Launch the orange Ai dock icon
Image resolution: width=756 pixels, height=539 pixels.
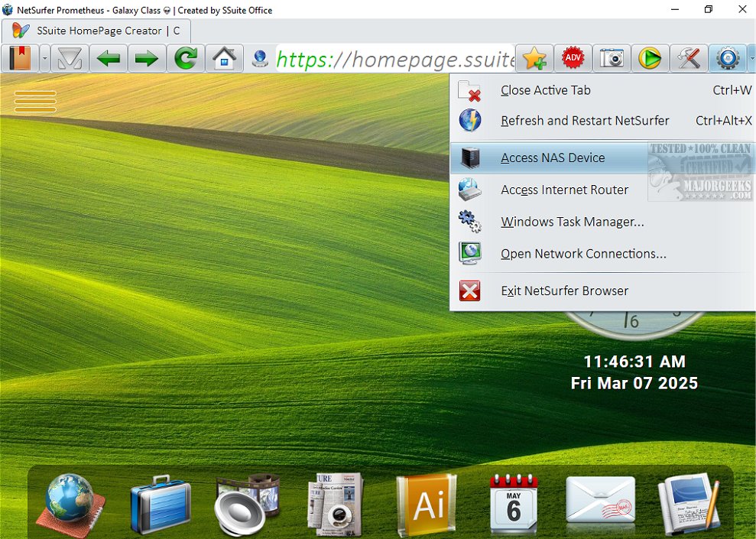coord(427,505)
